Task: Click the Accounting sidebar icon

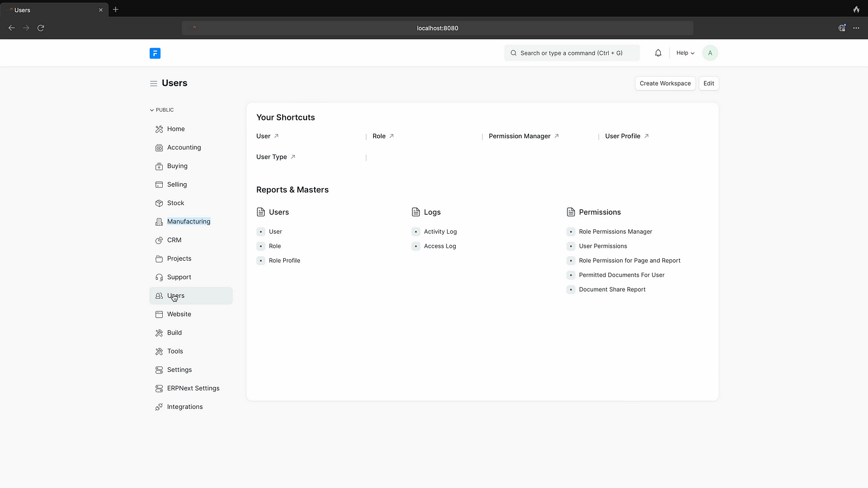Action: [159, 148]
